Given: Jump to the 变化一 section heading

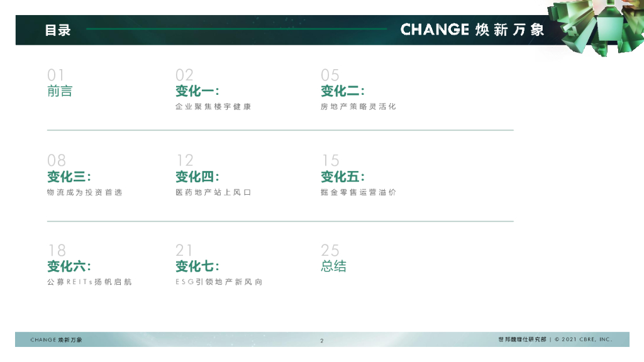Looking at the screenshot, I should [x=197, y=91].
